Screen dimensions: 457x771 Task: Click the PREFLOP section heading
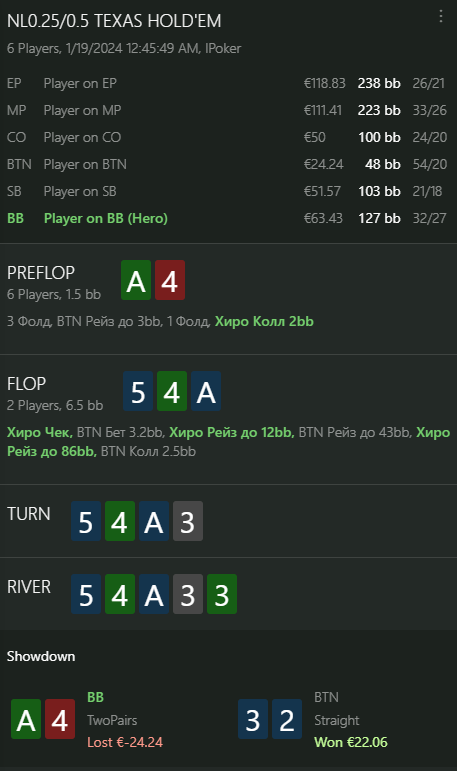(x=41, y=272)
